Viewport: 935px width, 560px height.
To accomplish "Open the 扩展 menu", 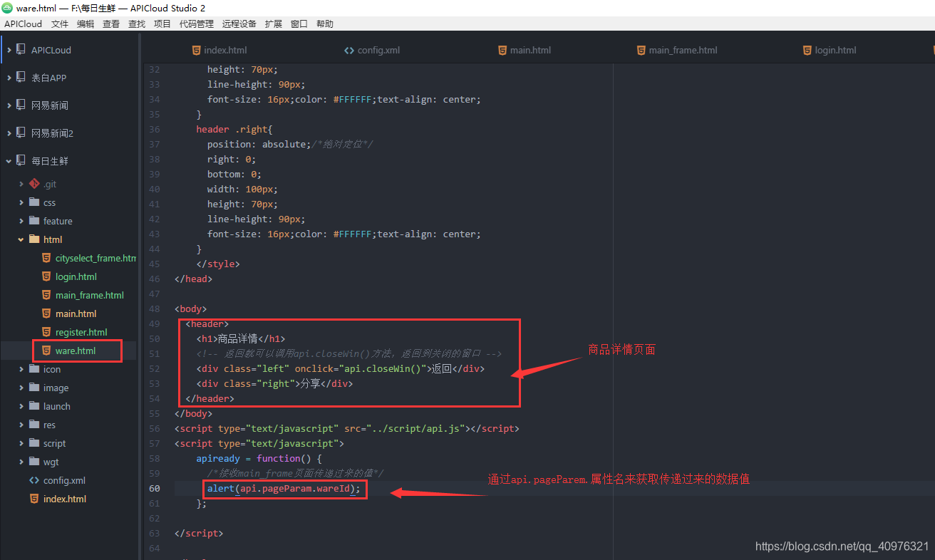I will point(274,24).
